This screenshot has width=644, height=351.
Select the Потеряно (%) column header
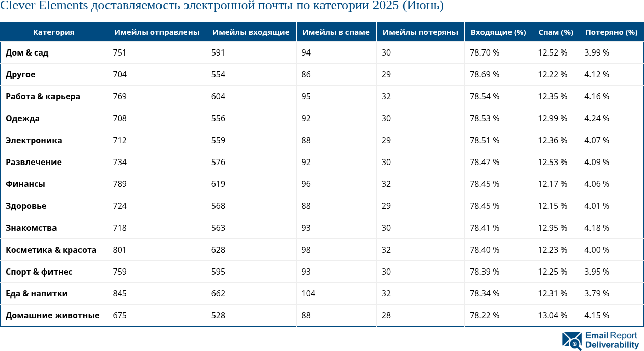click(611, 32)
